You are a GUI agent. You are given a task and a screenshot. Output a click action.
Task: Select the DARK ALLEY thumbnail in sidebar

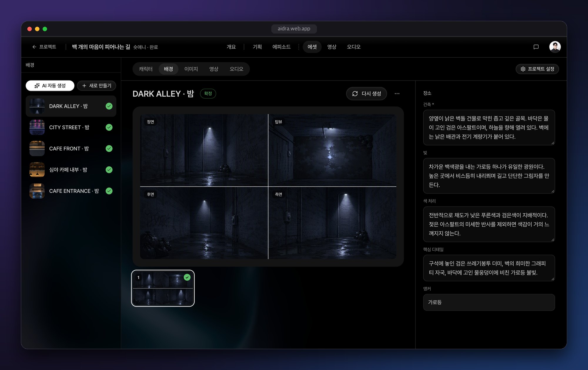tap(37, 106)
